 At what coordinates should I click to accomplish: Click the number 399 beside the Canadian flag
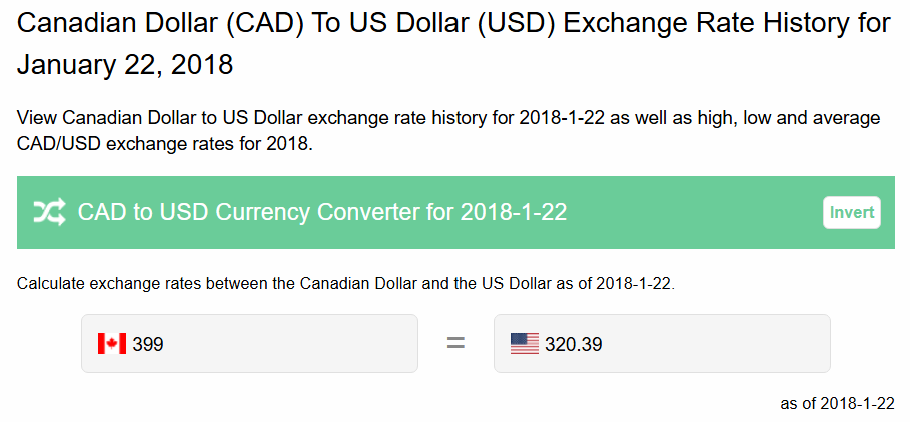click(147, 344)
